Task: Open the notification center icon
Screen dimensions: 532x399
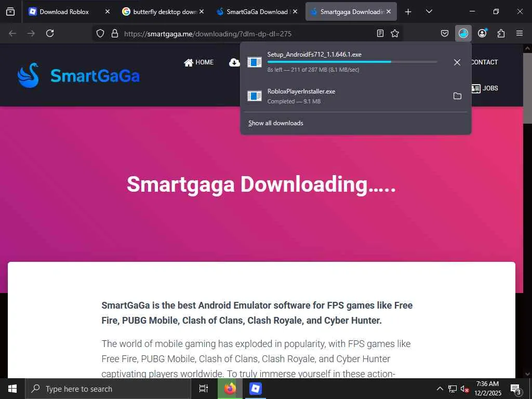Action: click(515, 389)
